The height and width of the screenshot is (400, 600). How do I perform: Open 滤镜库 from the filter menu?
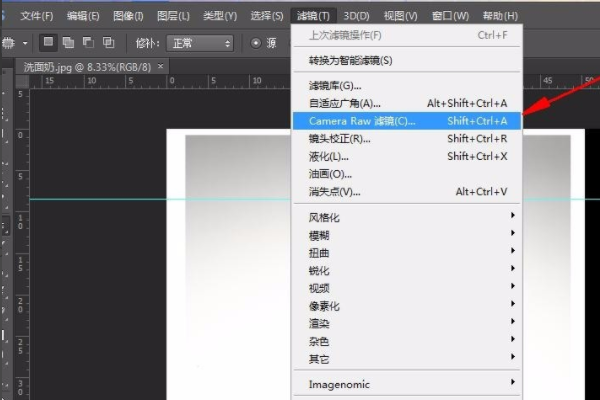tap(331, 87)
